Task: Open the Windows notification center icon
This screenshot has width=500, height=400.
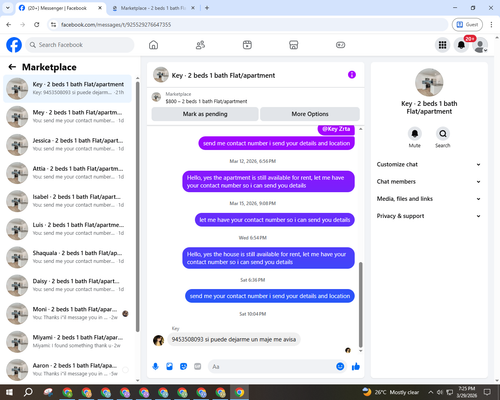Action: (487, 392)
